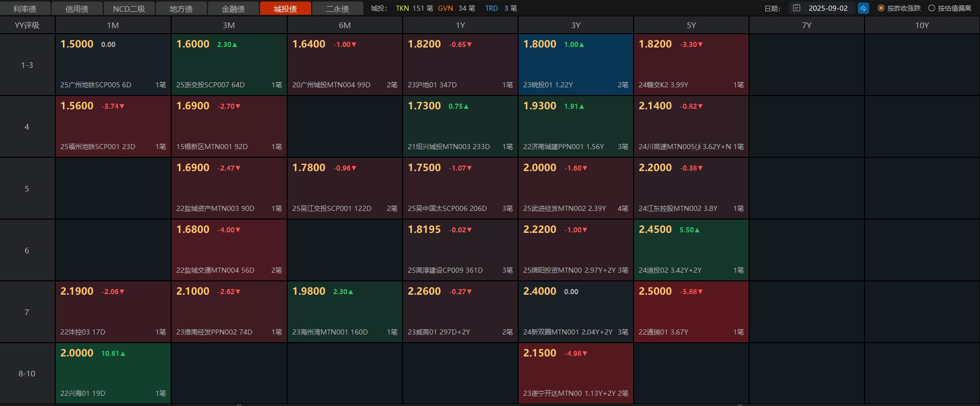Open the highlighted 23皖投01 1.22Y cell
The height and width of the screenshot is (406, 980).
(x=576, y=65)
